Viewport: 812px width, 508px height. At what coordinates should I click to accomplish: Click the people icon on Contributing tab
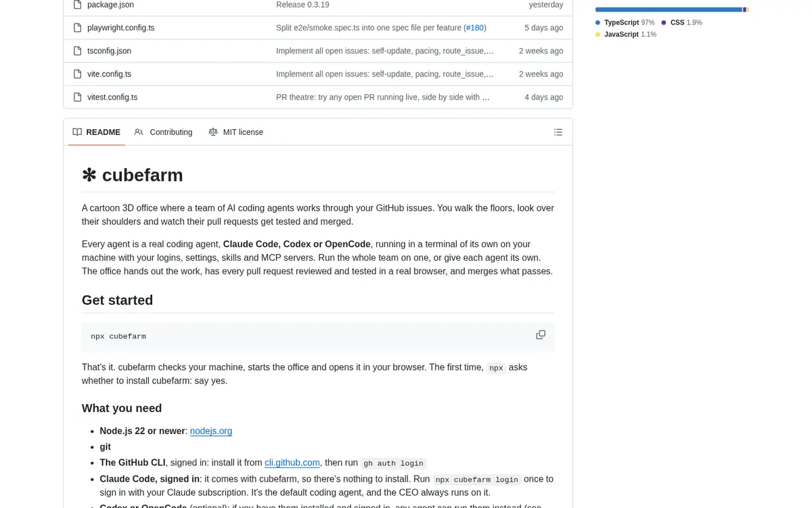coord(139,132)
